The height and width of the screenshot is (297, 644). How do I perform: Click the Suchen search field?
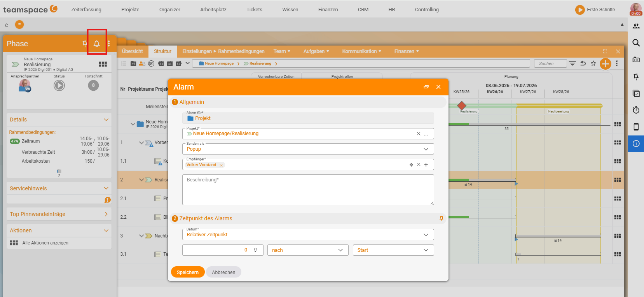550,63
